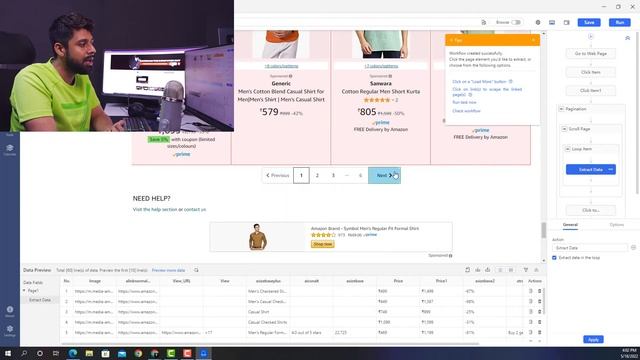Click the Men's Regular Form... cell in row 5

267,333
